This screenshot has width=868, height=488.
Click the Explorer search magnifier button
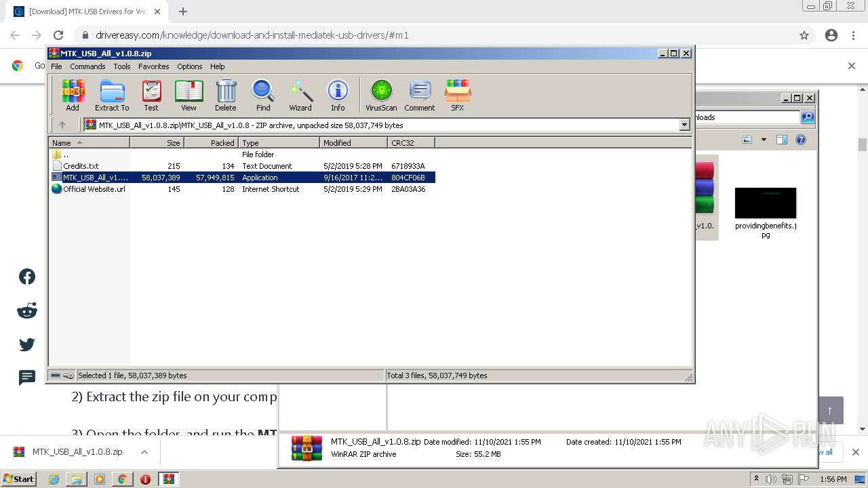tap(808, 117)
